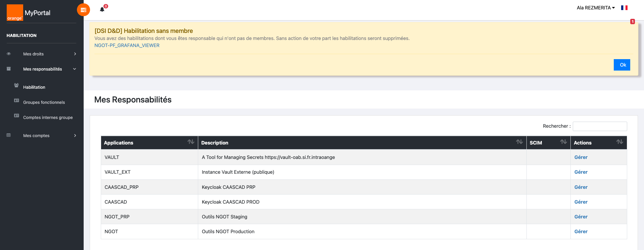Select the Habilitation sidebar item
Screen dimensions: 644x250
(x=34, y=87)
